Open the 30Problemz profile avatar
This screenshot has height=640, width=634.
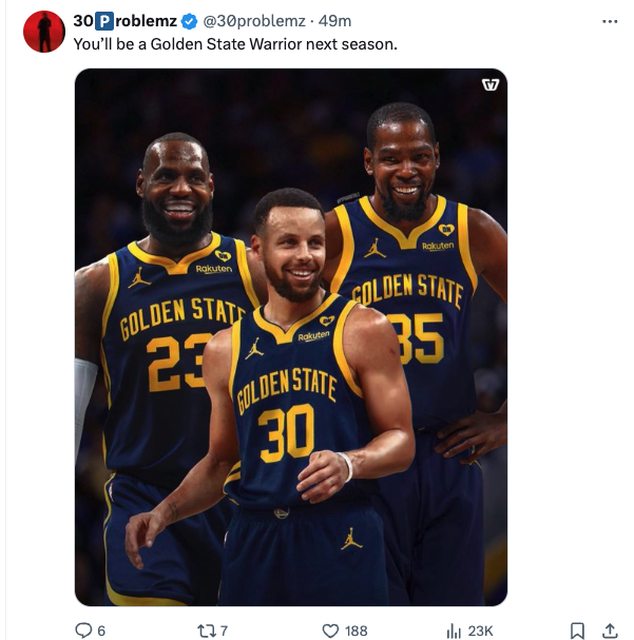click(x=44, y=31)
